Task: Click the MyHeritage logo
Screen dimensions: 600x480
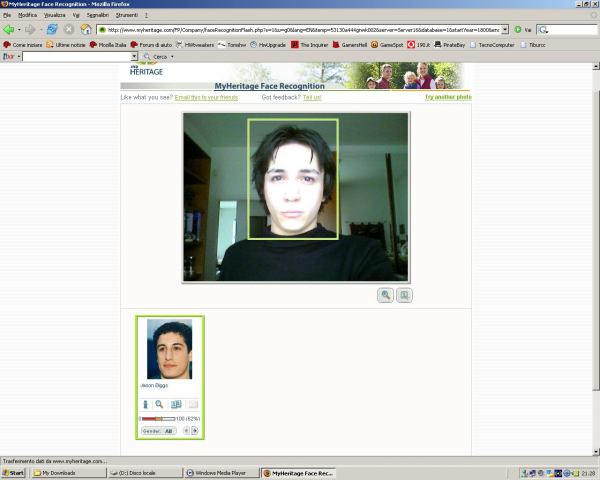Action: click(147, 70)
